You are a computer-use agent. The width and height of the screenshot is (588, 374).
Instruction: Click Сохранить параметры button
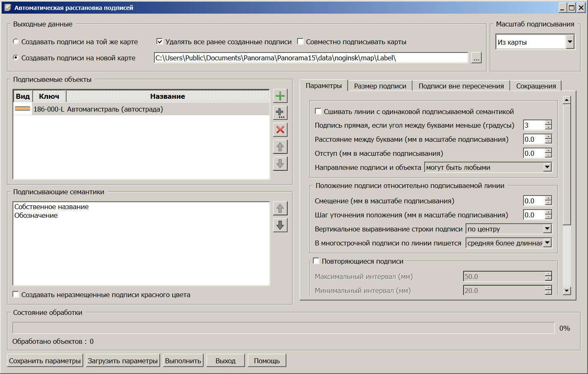pos(45,361)
